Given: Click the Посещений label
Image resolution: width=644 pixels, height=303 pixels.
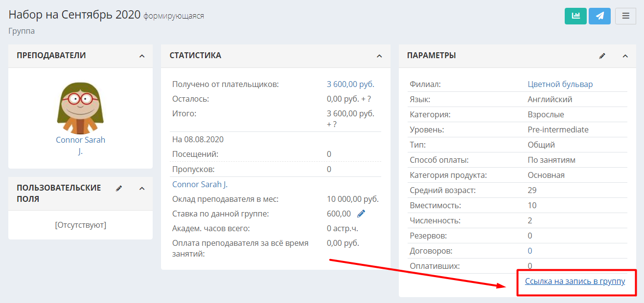Looking at the screenshot, I should point(195,154).
